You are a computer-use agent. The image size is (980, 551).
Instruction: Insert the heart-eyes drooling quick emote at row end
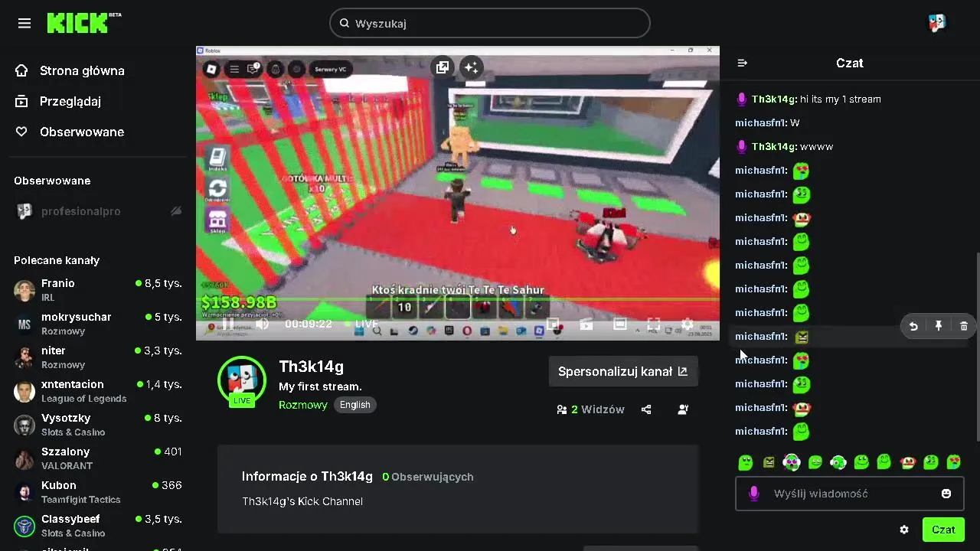click(x=954, y=462)
